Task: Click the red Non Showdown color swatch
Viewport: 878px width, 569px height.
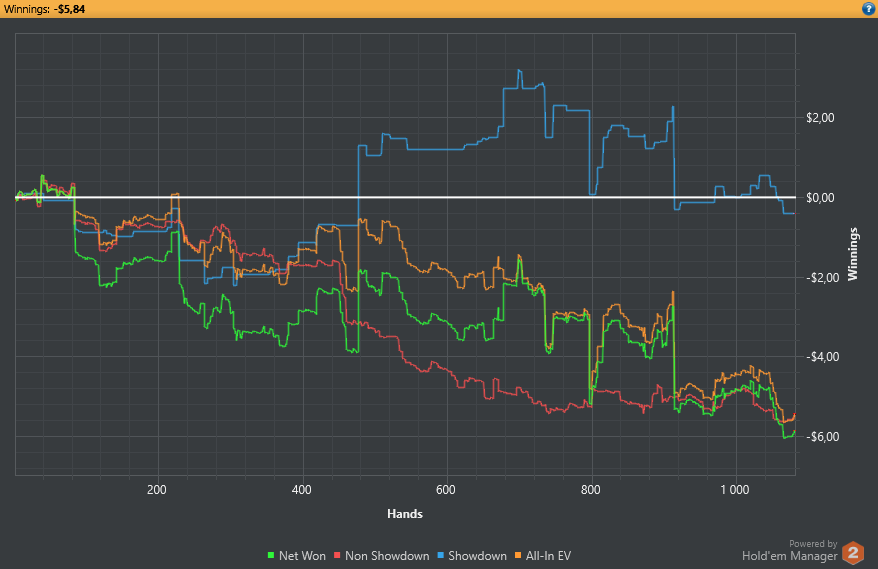Action: (x=337, y=556)
